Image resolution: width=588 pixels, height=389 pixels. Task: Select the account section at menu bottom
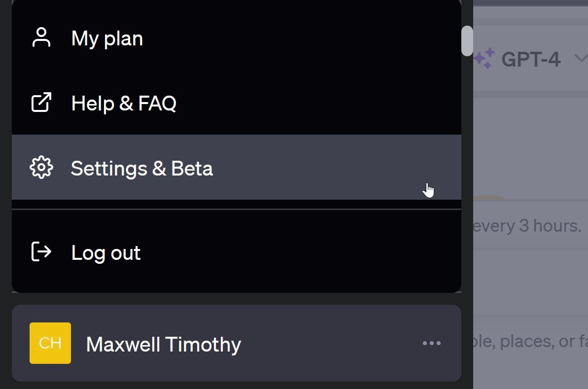[237, 343]
